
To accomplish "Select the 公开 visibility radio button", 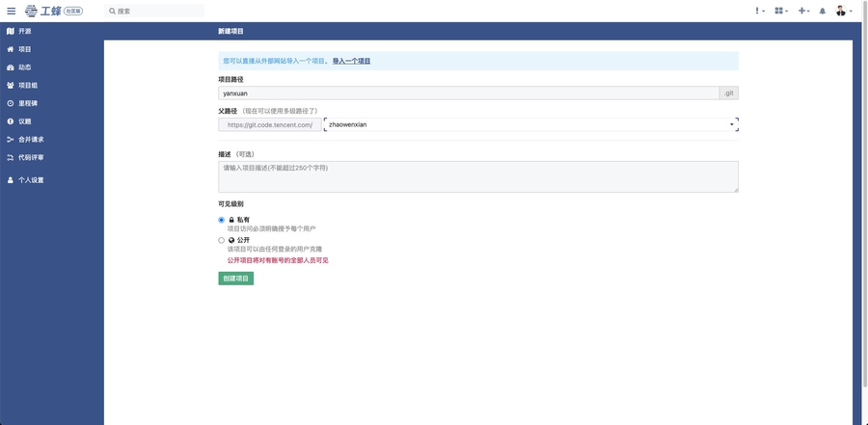I will coord(222,240).
